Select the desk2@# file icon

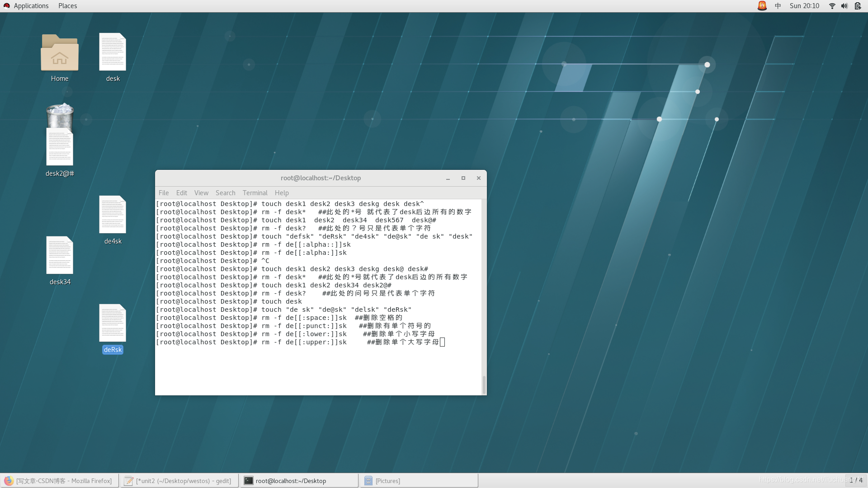point(60,147)
